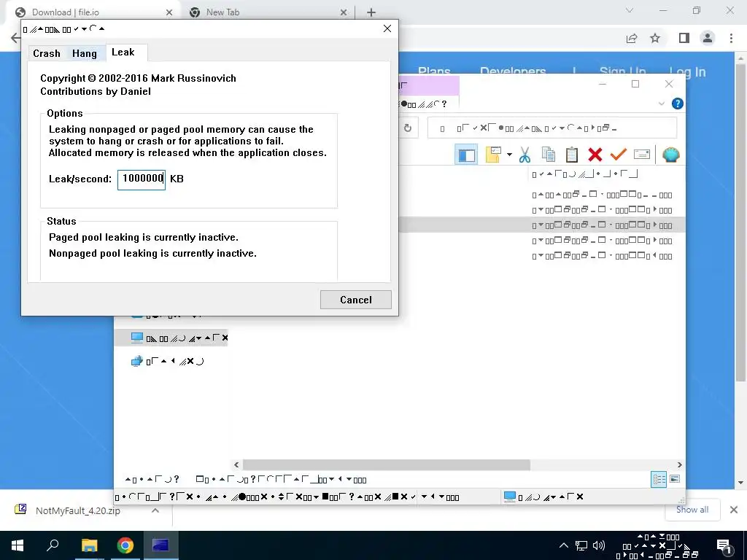Screen dimensions: 747x560
Task: Expand the Explorer ribbon chevron
Action: (x=661, y=104)
